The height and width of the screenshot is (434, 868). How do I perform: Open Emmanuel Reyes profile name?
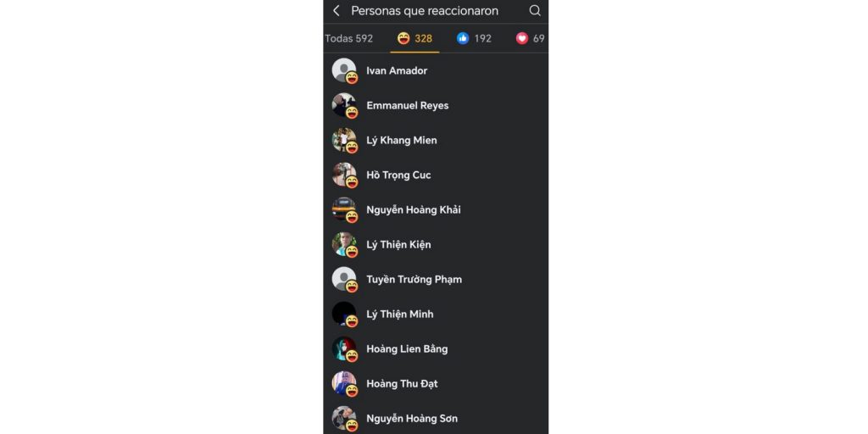point(408,106)
